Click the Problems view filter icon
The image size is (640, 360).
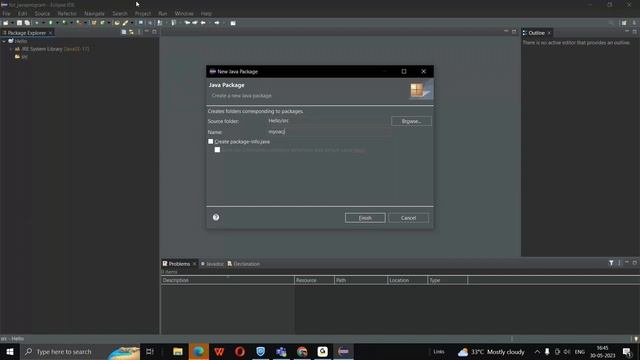[611, 263]
